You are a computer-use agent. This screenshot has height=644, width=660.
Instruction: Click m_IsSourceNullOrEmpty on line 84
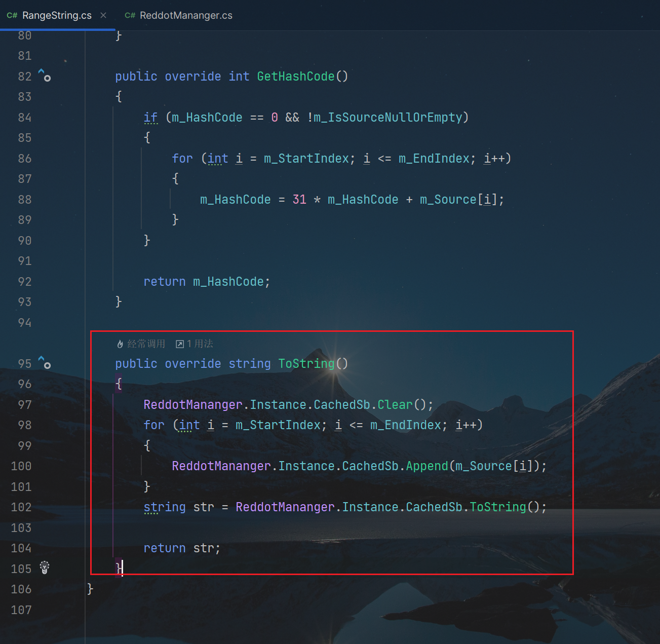point(388,118)
